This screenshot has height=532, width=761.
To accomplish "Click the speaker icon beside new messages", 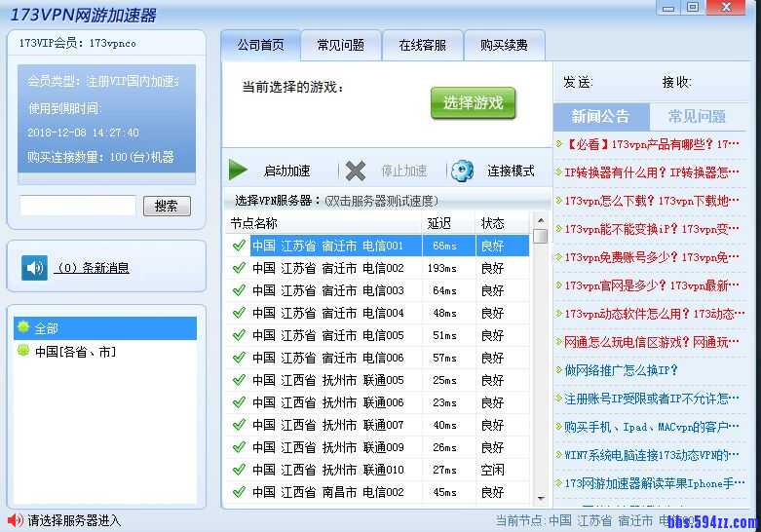I will 34,267.
